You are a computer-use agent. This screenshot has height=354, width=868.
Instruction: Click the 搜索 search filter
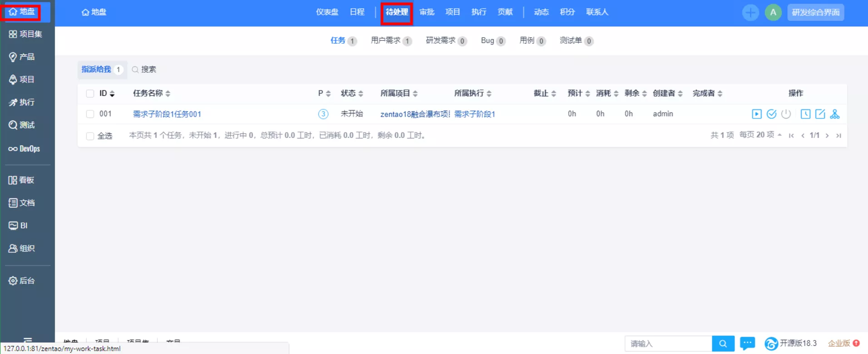point(144,69)
